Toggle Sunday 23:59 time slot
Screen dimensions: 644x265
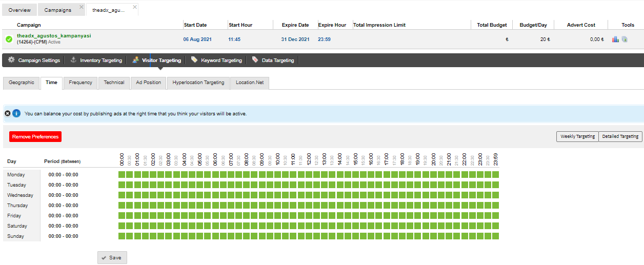[495, 236]
